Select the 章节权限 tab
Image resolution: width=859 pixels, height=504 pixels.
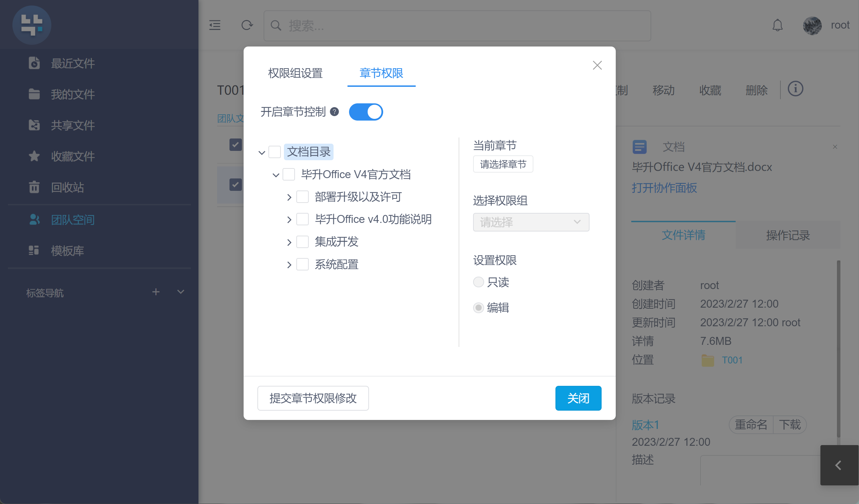point(381,73)
